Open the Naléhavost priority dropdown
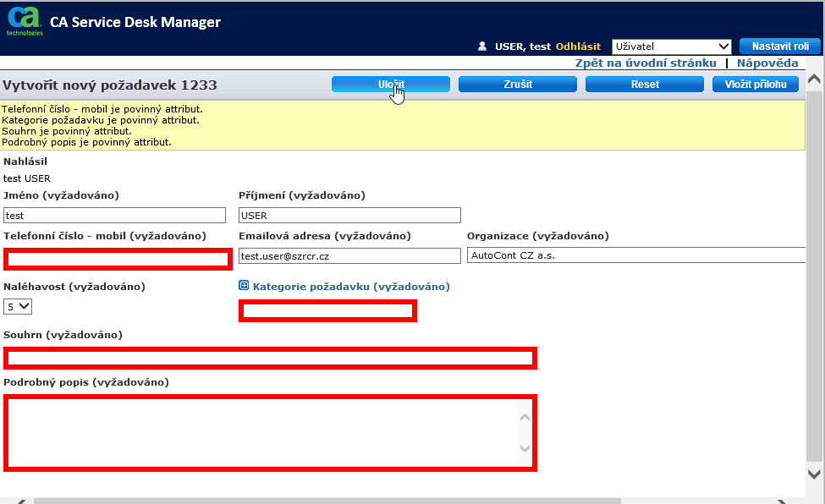 [18, 306]
